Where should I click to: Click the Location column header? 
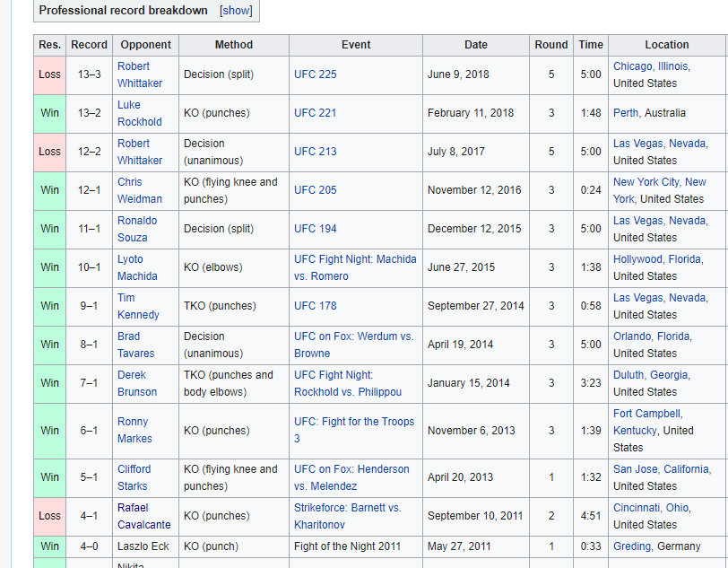click(x=667, y=45)
